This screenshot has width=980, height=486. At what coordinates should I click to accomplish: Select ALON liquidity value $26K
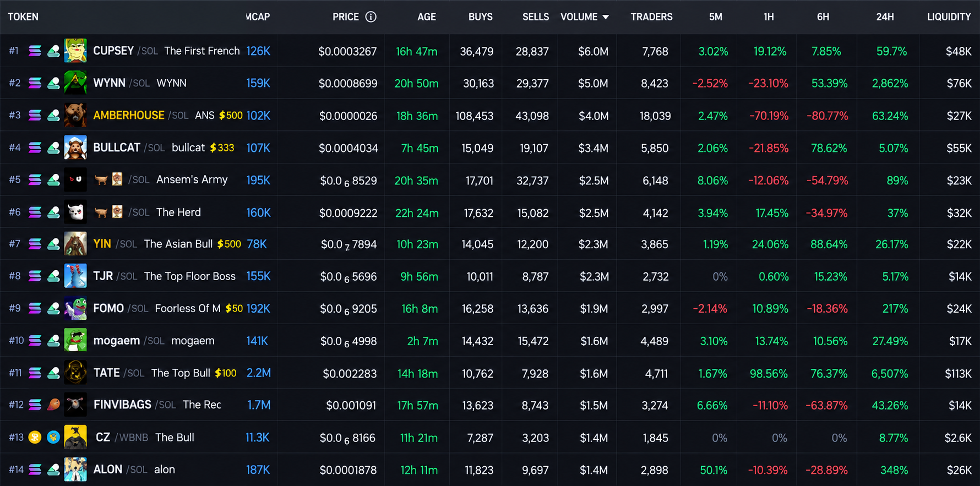click(959, 470)
